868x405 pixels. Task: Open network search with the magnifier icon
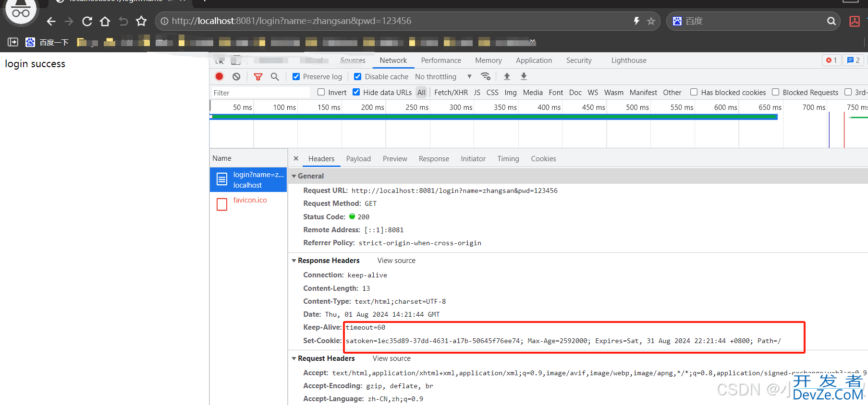tap(275, 76)
